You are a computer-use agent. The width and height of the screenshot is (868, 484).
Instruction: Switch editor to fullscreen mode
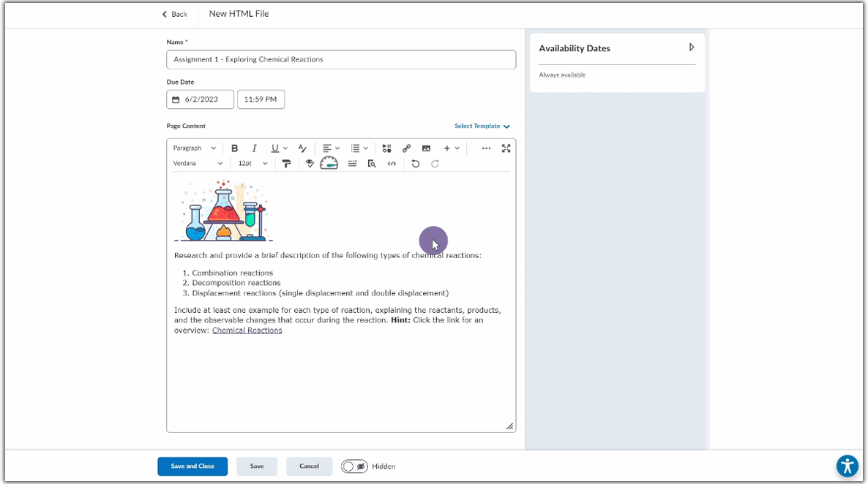[x=506, y=148]
